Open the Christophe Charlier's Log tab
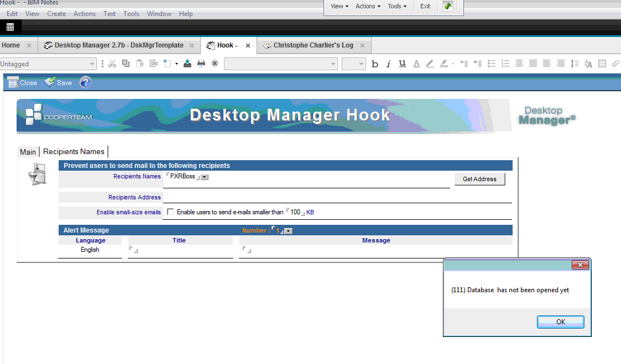Viewport: 621px width, 364px height. click(313, 45)
